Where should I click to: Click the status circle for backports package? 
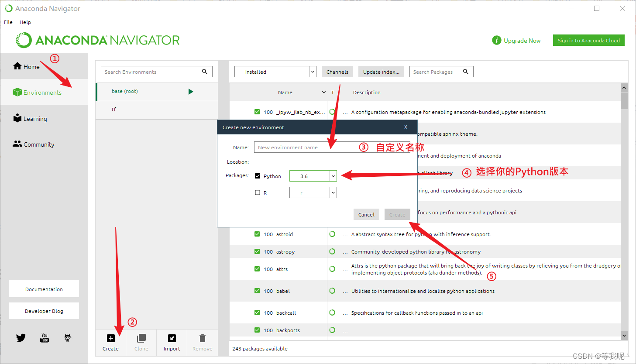(x=332, y=330)
